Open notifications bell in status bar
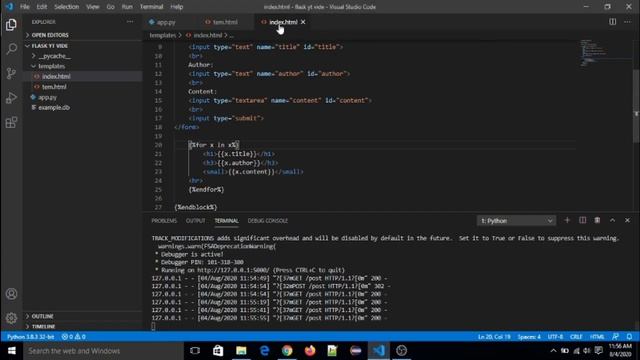 (629, 337)
